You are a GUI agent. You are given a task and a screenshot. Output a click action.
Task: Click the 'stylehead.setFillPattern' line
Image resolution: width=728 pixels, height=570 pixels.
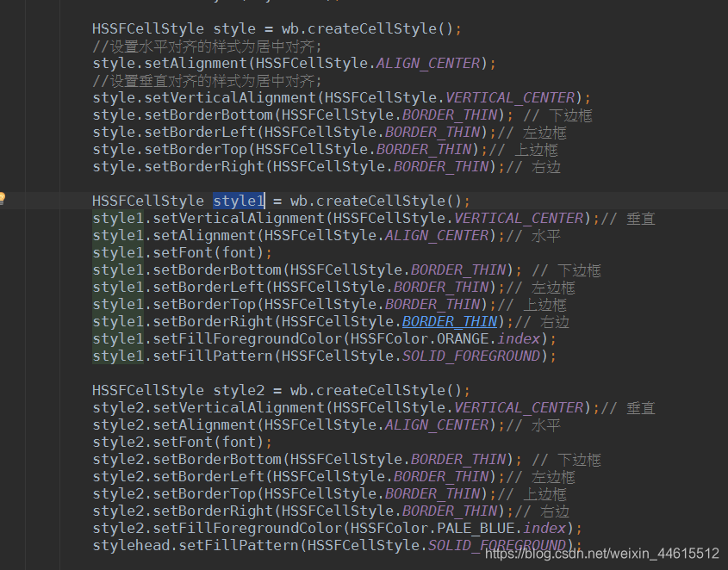click(x=337, y=545)
